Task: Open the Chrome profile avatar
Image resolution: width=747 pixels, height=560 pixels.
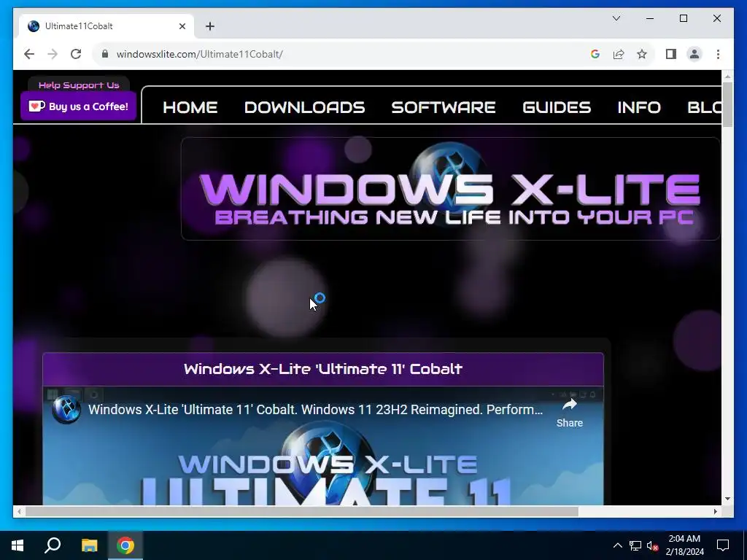Action: tap(694, 54)
